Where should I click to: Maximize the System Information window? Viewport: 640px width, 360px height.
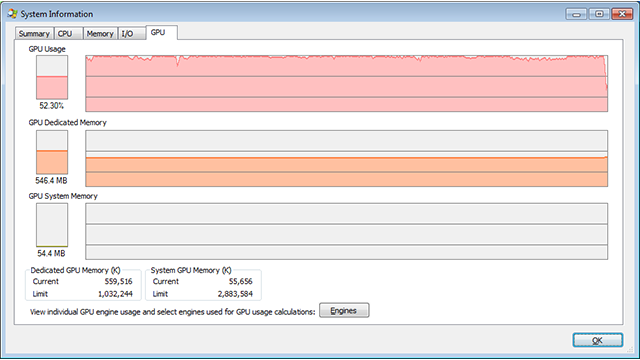click(599, 14)
